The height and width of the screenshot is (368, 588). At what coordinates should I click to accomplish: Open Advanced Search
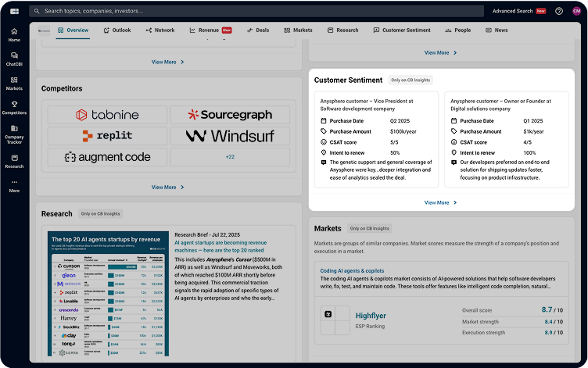(x=512, y=11)
